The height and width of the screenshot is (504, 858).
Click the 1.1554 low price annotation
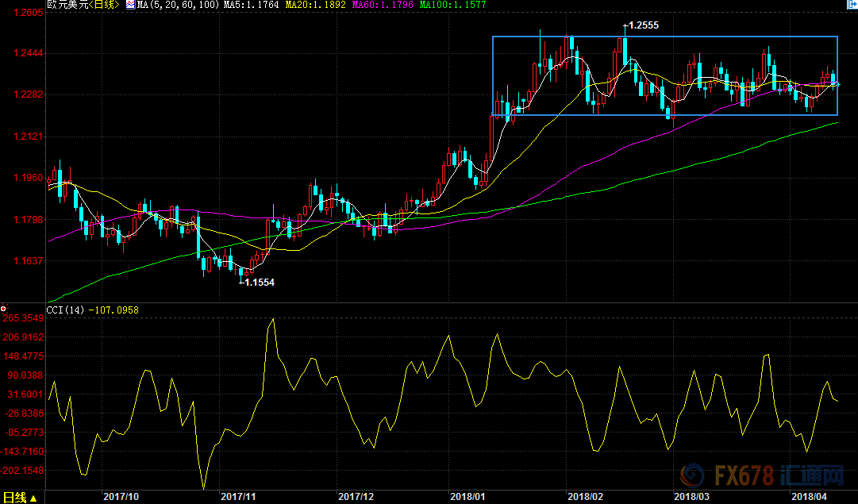tap(259, 282)
